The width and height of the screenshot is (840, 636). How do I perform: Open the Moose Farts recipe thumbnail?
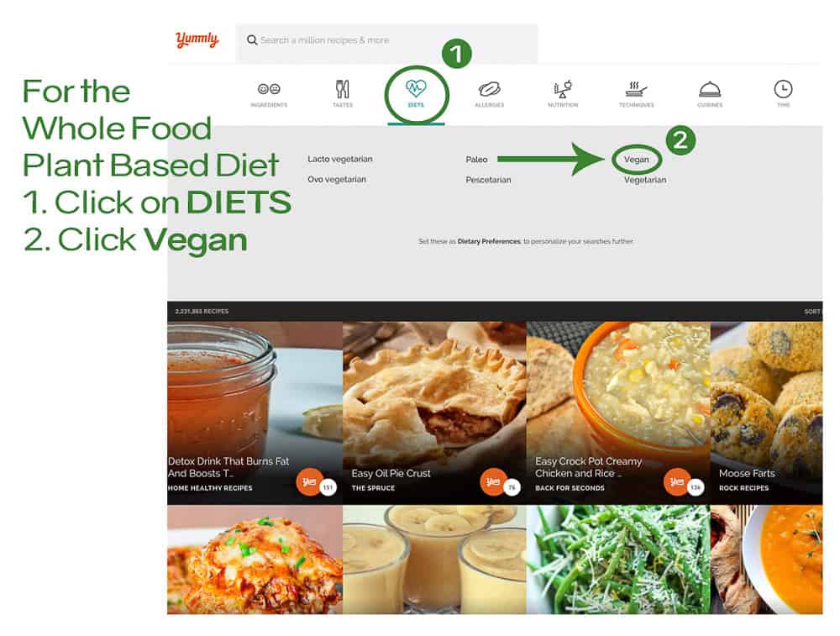click(766, 413)
